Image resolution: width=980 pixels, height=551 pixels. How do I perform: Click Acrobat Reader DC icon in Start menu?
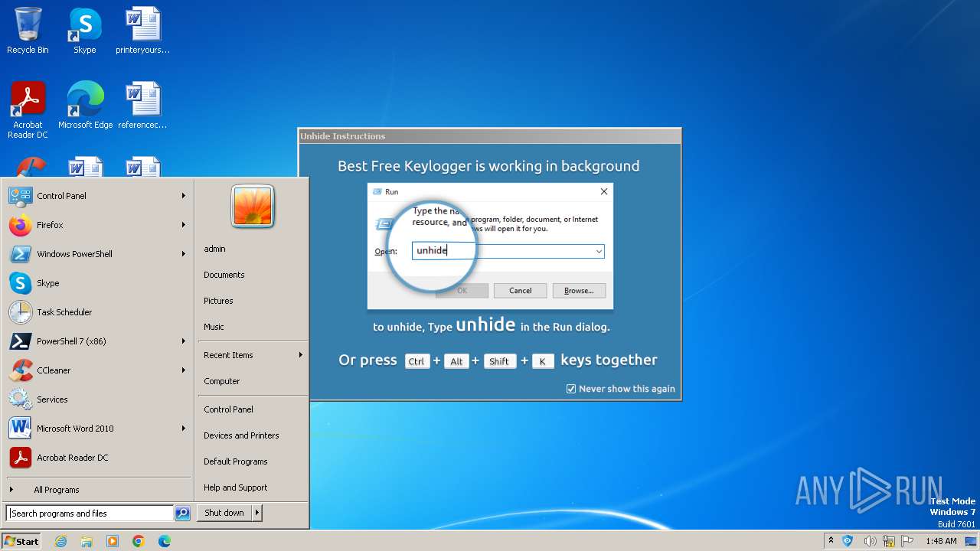(20, 458)
